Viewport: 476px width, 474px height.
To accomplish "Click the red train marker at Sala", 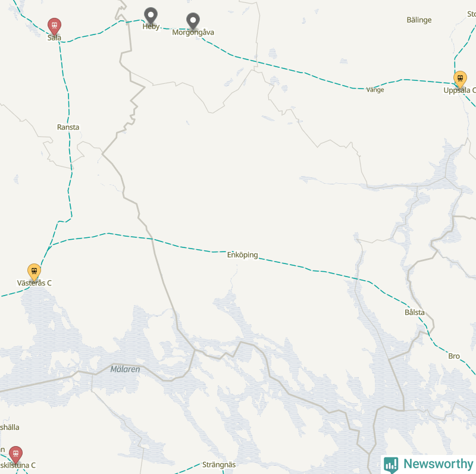I will [x=54, y=26].
